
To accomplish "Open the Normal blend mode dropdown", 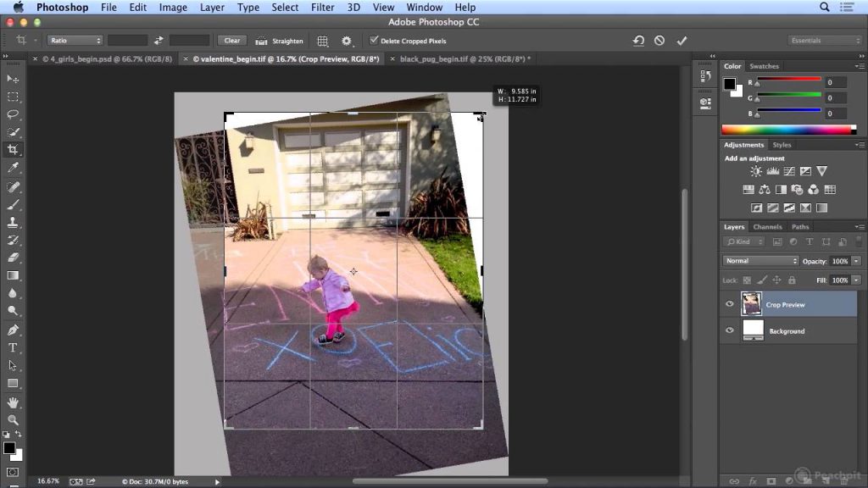I will click(x=760, y=261).
